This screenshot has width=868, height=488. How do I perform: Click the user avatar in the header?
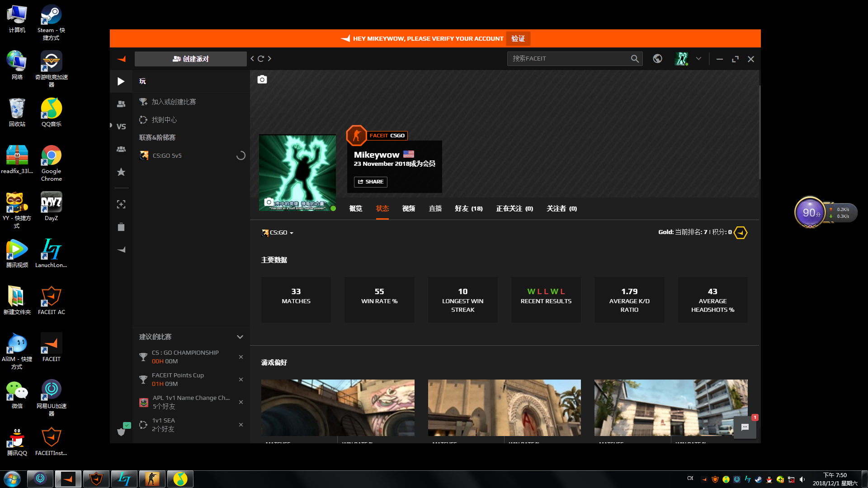pyautogui.click(x=681, y=59)
